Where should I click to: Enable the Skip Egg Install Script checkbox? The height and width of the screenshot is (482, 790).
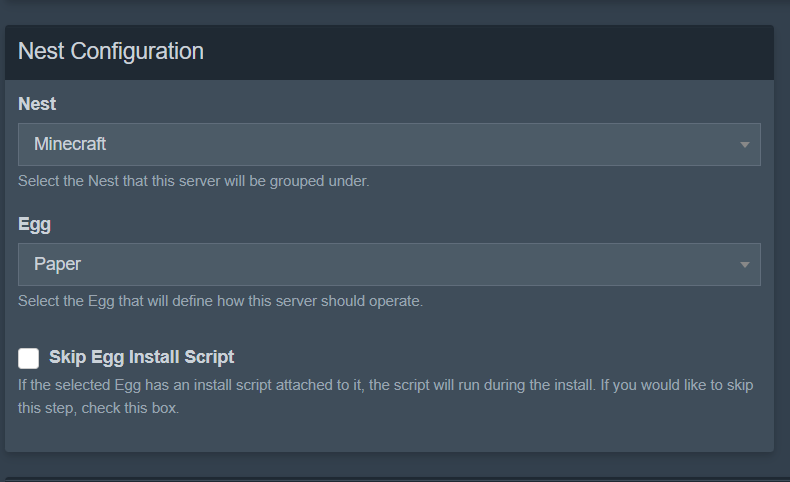tap(29, 358)
